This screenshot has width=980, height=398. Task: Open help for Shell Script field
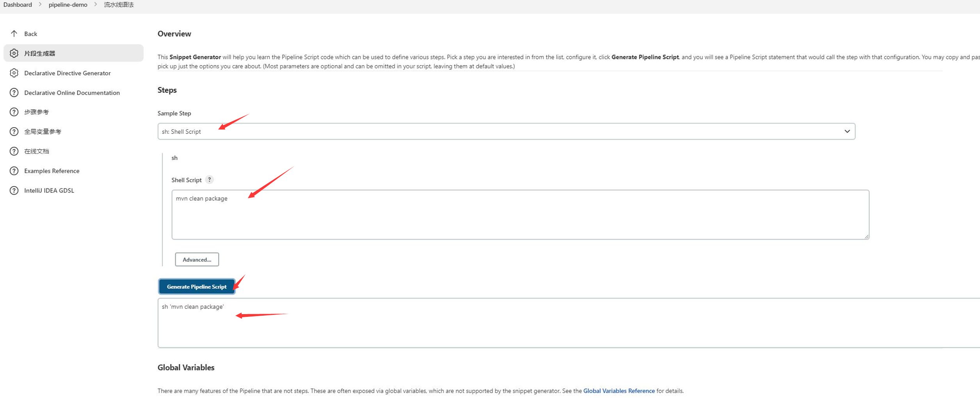point(210,179)
